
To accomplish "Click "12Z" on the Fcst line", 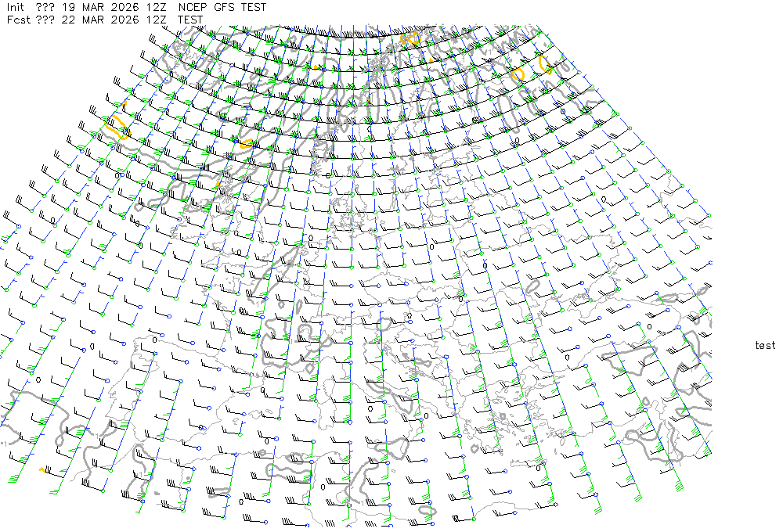I will 157,20.
